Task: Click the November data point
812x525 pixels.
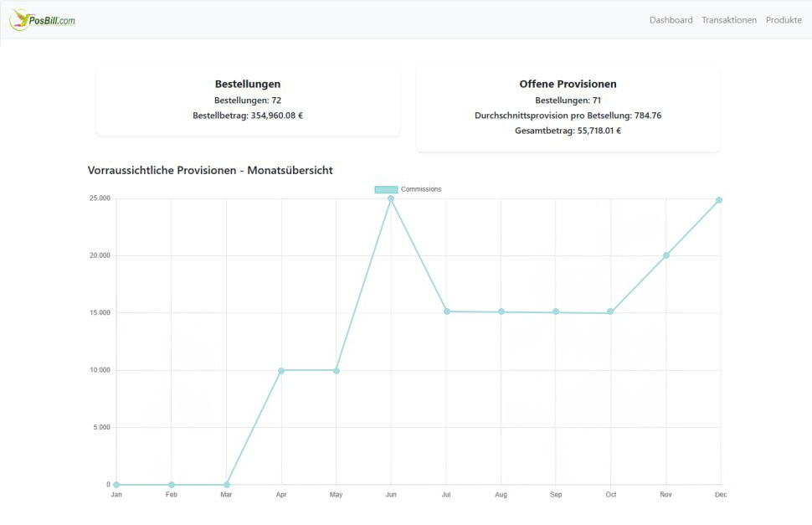Action: (x=666, y=255)
